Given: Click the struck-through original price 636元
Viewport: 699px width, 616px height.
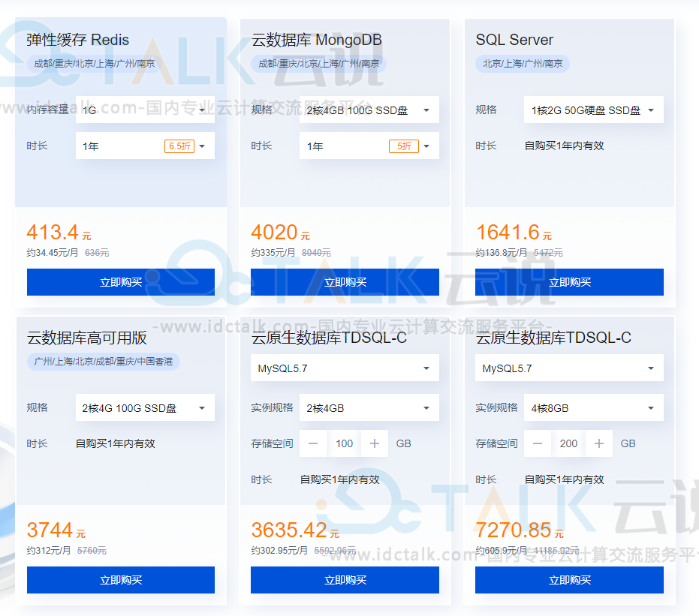Looking at the screenshot, I should pyautogui.click(x=97, y=253).
